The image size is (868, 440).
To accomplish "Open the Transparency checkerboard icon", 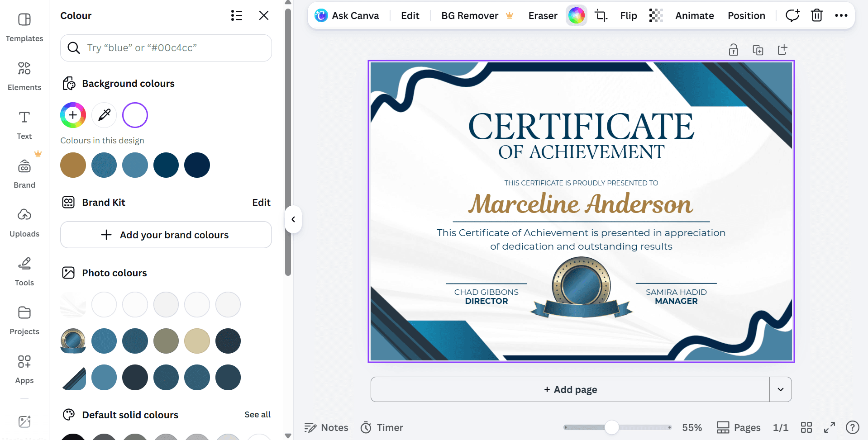I will (x=656, y=16).
